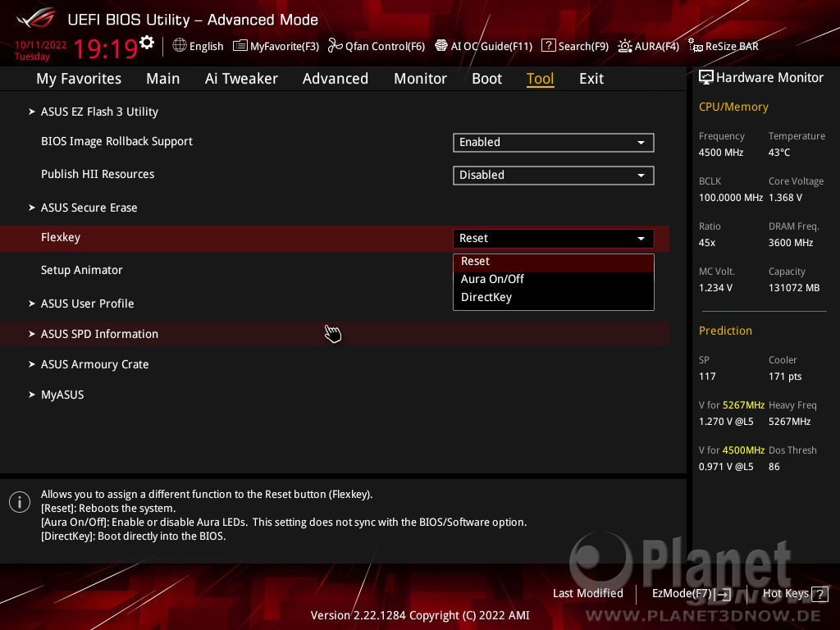
Task: Click the Prediction section heading
Action: point(725,331)
